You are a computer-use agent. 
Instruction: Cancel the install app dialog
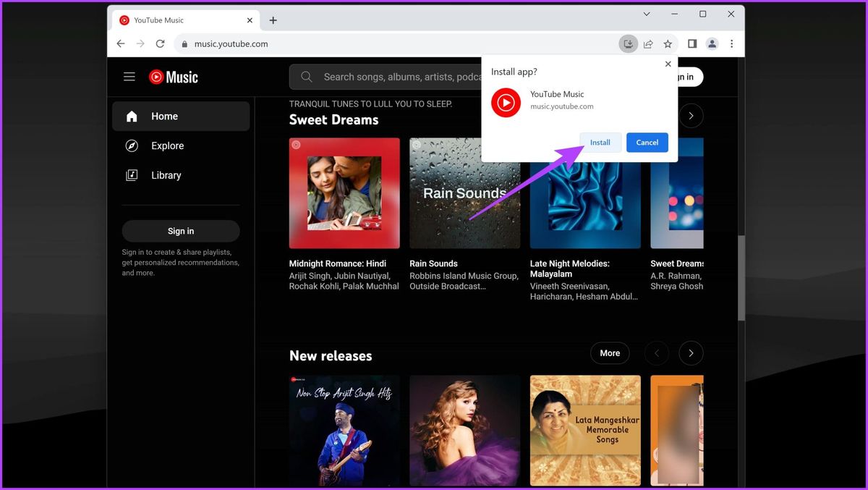[x=647, y=143]
